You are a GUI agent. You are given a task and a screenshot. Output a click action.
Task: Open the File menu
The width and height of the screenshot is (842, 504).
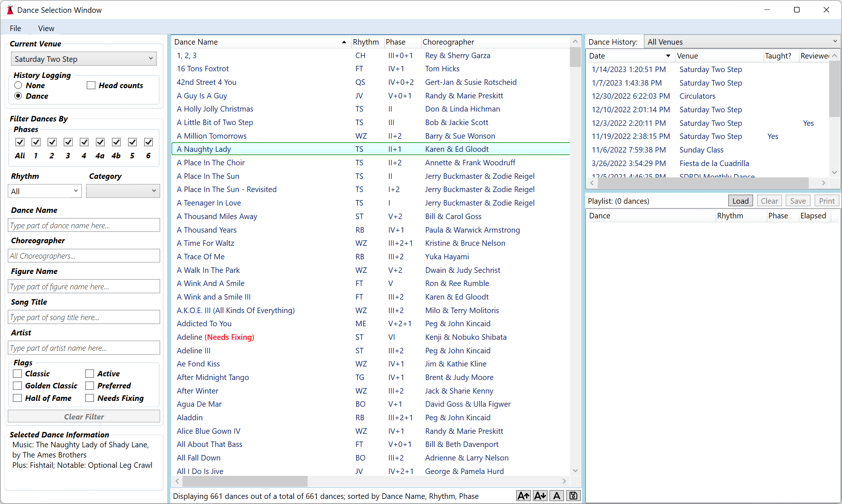[x=16, y=28]
